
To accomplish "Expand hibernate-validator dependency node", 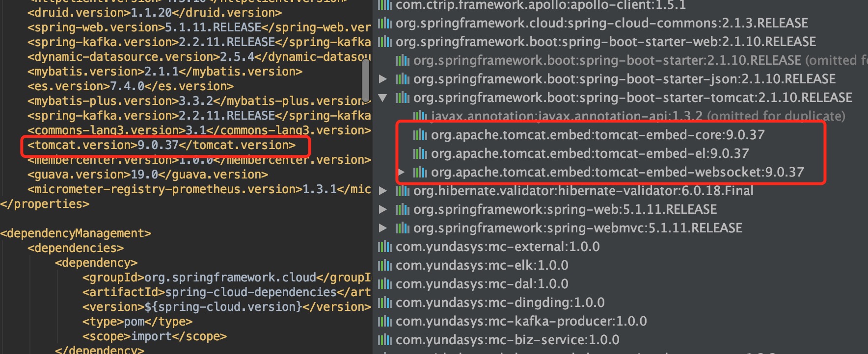I will point(383,191).
